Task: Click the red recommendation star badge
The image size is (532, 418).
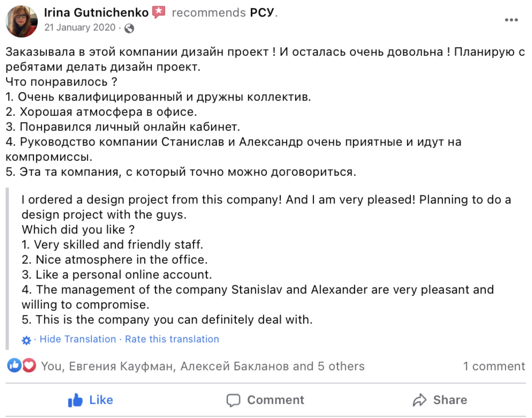Action: 159,12
